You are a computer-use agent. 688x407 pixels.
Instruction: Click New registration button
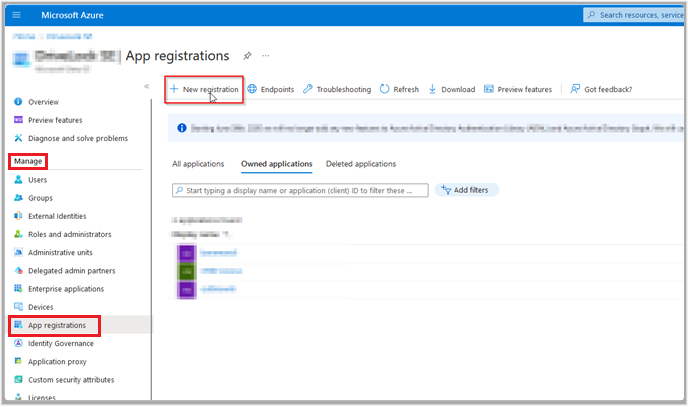coord(204,89)
